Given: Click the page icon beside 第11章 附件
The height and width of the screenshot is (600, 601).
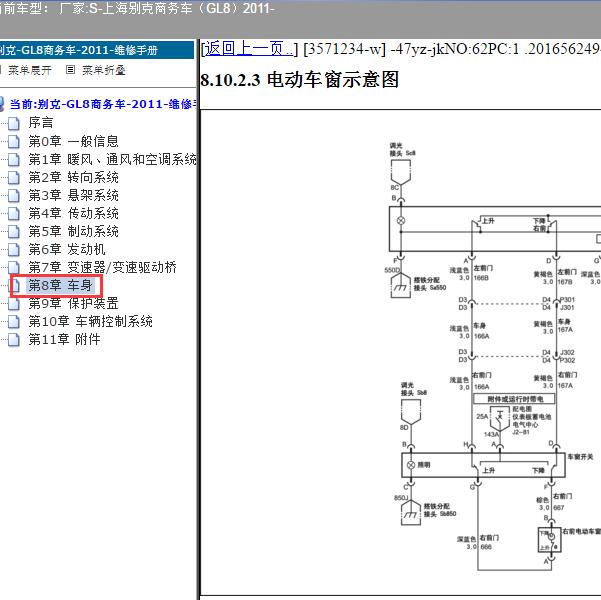Looking at the screenshot, I should click(x=14, y=340).
